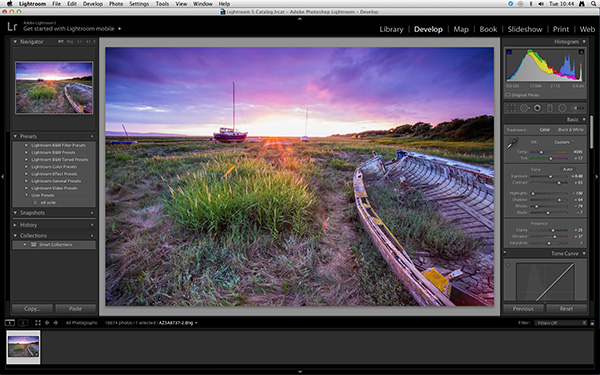Toggle highlight clipping indicator in histogram

pyautogui.click(x=581, y=52)
